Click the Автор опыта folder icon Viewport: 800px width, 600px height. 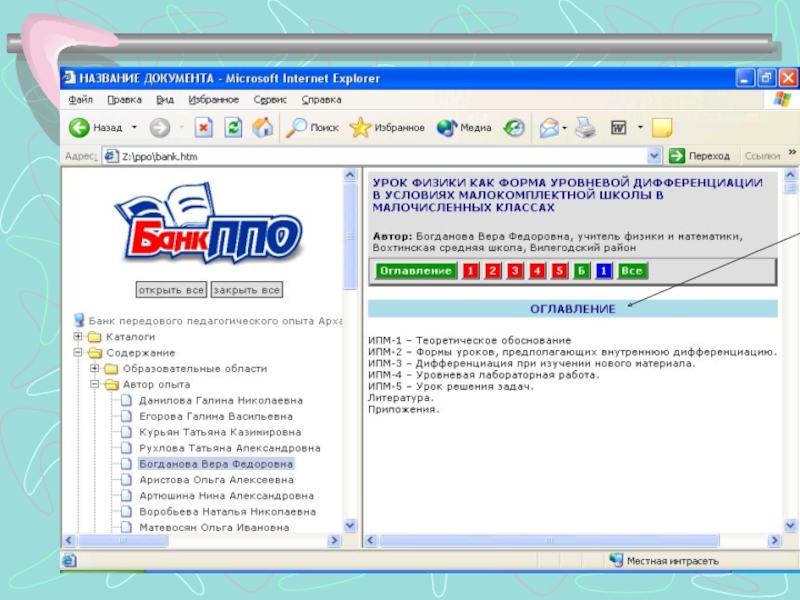click(x=111, y=385)
